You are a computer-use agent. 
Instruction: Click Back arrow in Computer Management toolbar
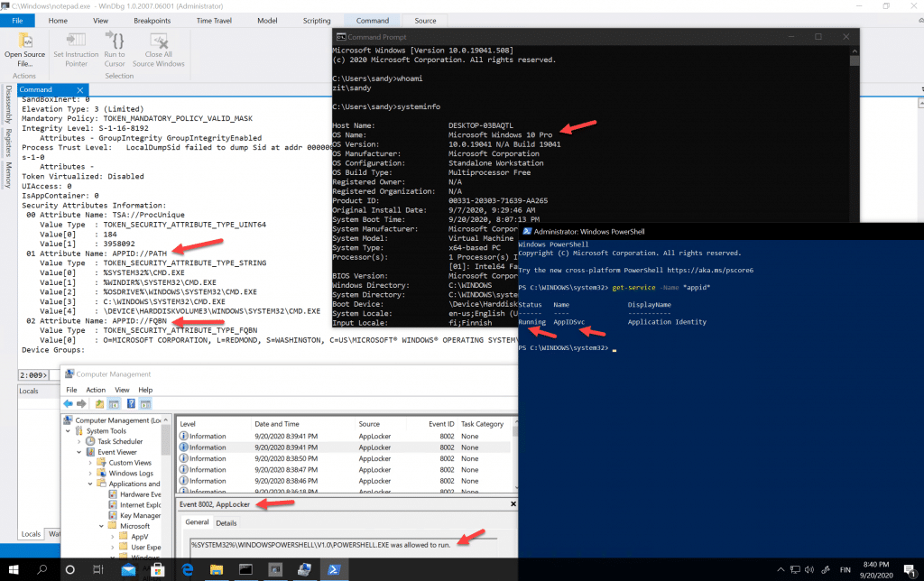point(69,403)
